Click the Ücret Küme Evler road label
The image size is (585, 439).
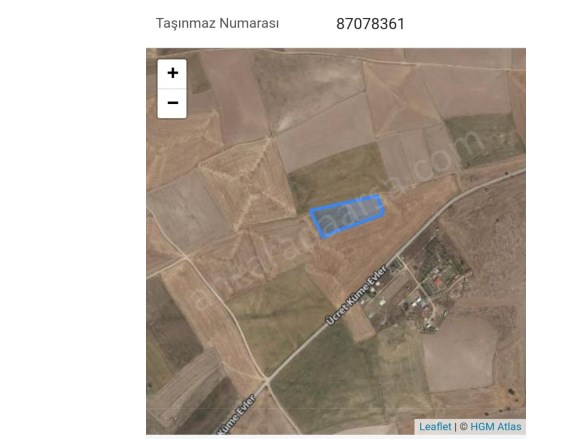[x=356, y=295]
